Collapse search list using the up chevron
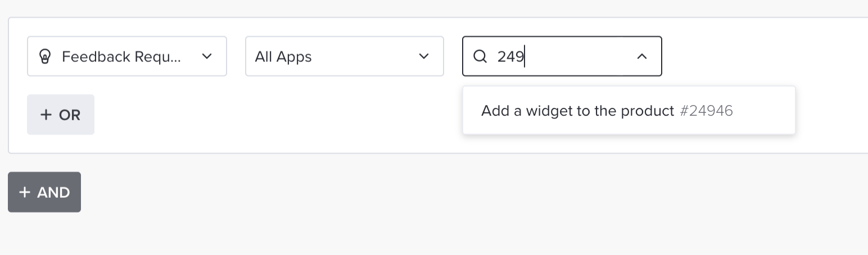Image resolution: width=868 pixels, height=255 pixels. (641, 56)
